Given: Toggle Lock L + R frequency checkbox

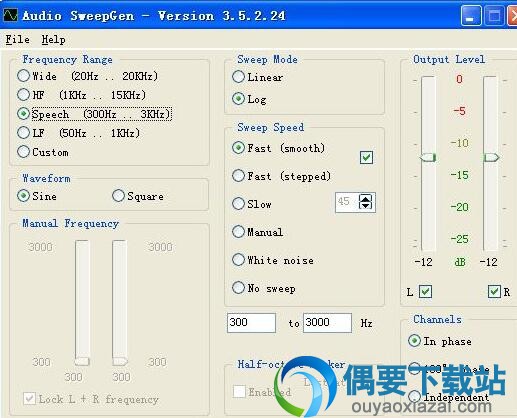Looking at the screenshot, I should point(91,399).
